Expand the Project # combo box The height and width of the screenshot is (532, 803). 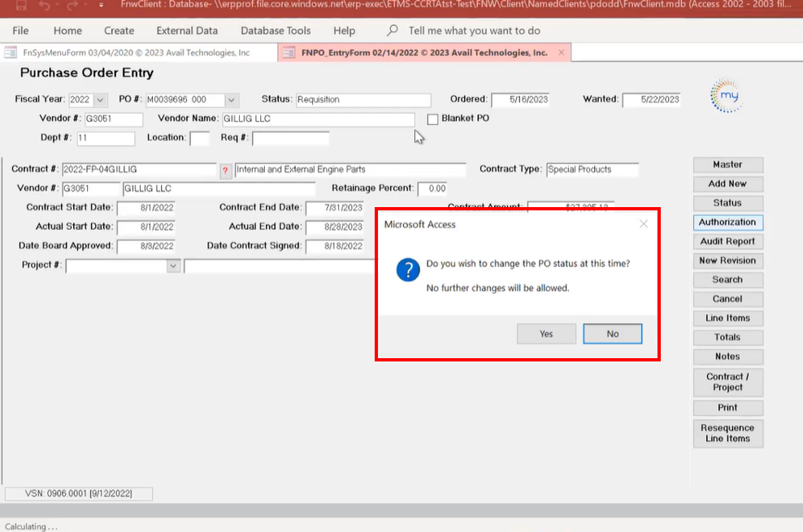coord(173,266)
